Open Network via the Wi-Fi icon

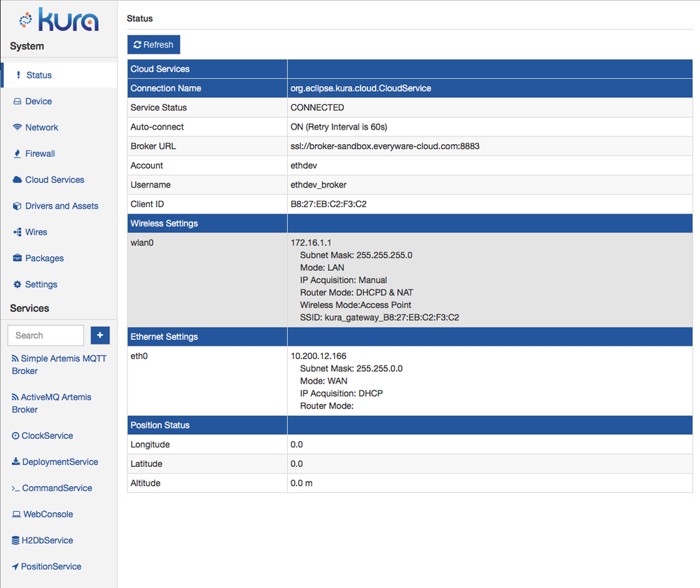[17, 127]
